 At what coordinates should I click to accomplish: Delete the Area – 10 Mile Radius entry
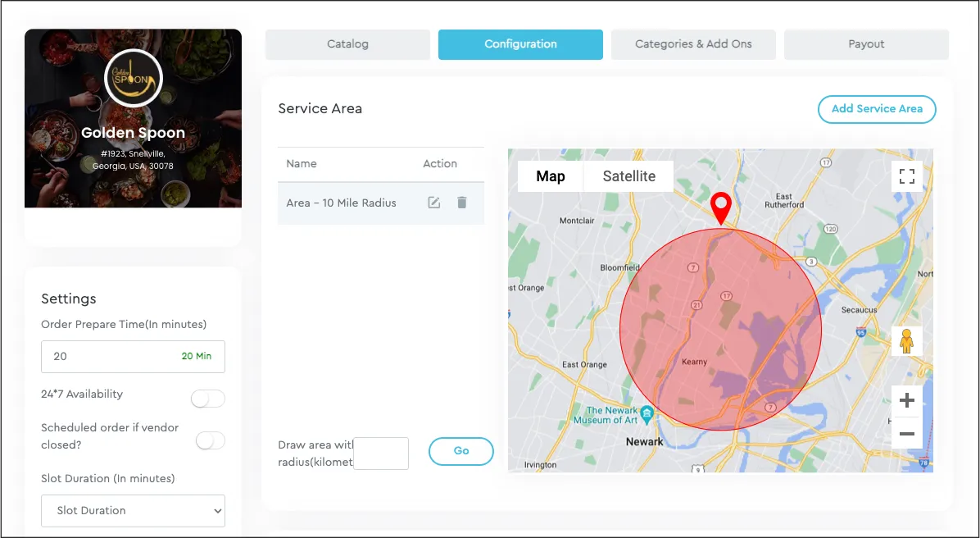[462, 203]
